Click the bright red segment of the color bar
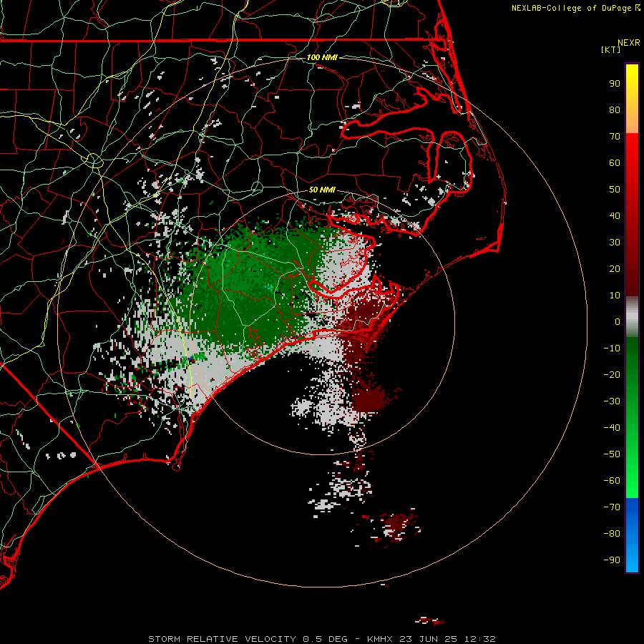Image resolution: width=644 pixels, height=644 pixels. (632, 165)
